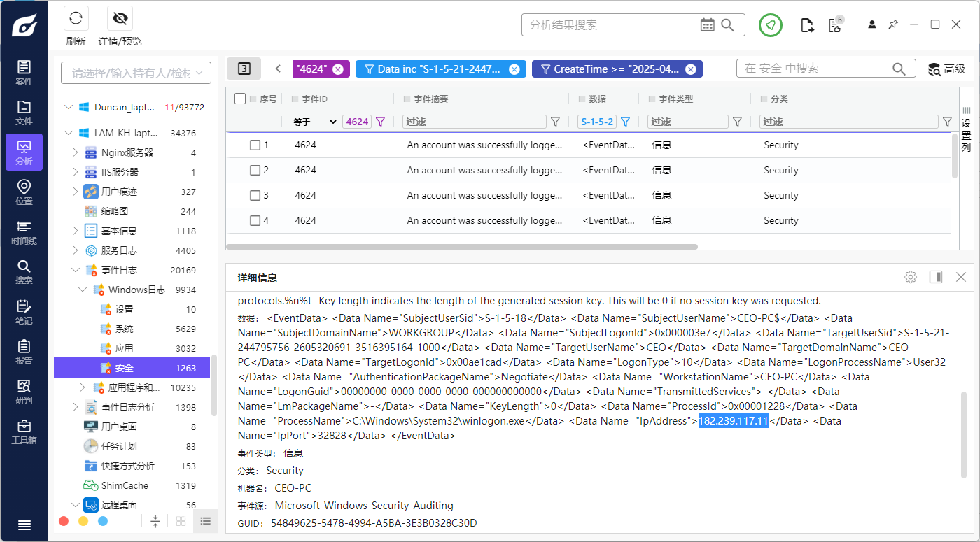This screenshot has height=542, width=980.
Task: Click the green circular navigation icon
Action: pos(771,25)
